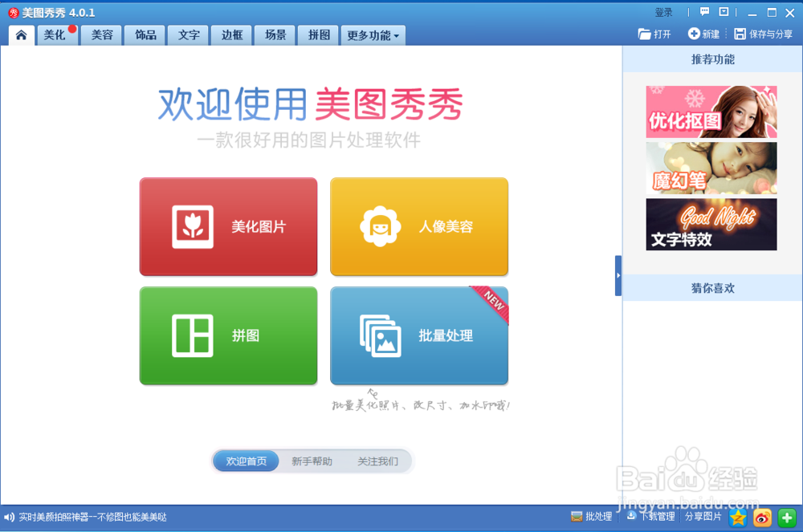Open the feedback speech bubble icon
The height and width of the screenshot is (532, 803).
[x=705, y=12]
